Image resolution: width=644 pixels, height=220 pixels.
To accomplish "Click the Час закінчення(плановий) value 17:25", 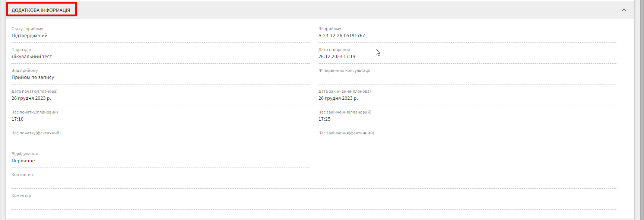I will [324, 119].
